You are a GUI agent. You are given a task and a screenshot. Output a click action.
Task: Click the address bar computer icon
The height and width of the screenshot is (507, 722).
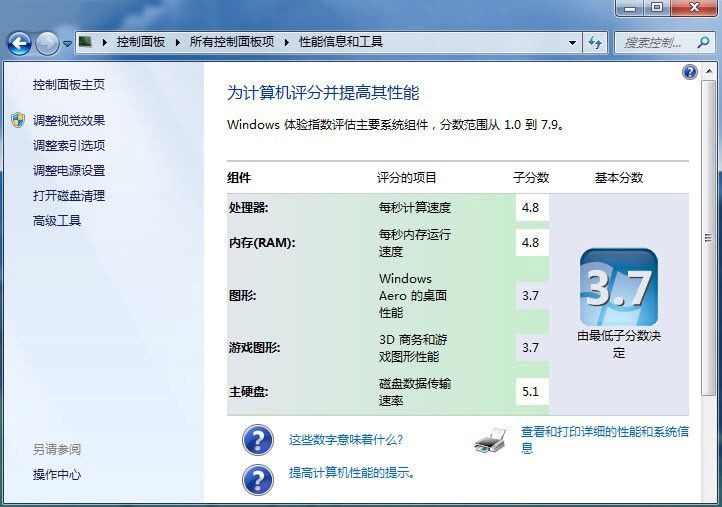85,42
